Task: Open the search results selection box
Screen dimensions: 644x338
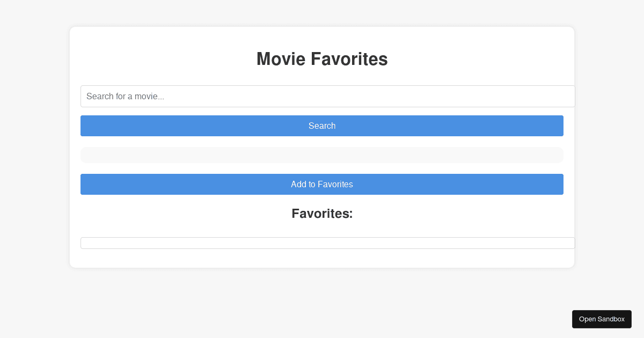Action: (x=322, y=155)
